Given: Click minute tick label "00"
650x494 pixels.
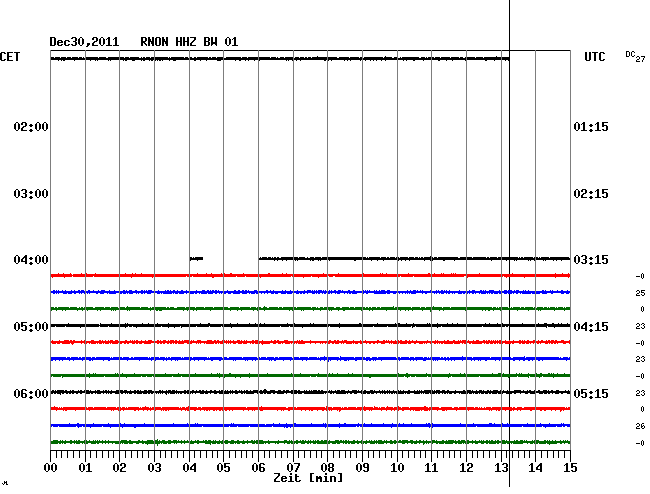Looking at the screenshot, I should (51, 468).
